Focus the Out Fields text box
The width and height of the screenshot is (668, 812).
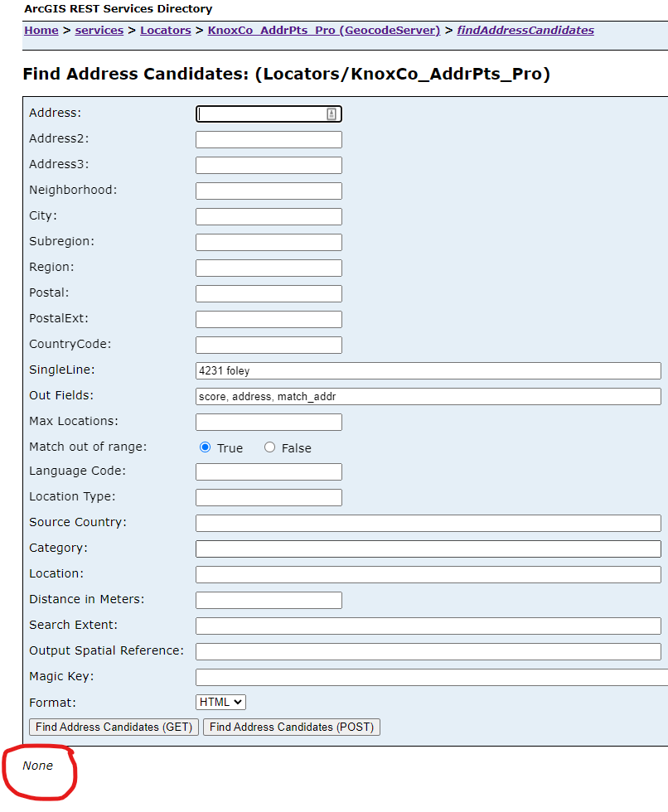(x=428, y=396)
